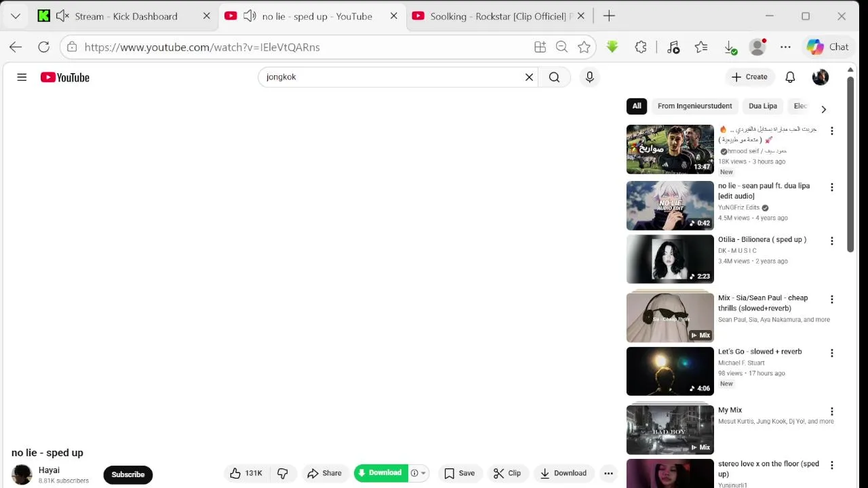Select the 'From Ingenieurstudent' filter chip

694,106
